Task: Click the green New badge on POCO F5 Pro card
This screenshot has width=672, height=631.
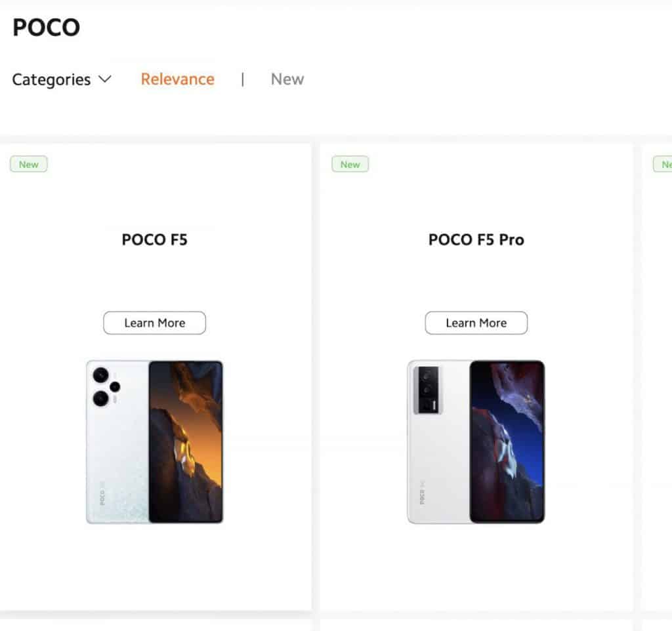Action: (350, 165)
